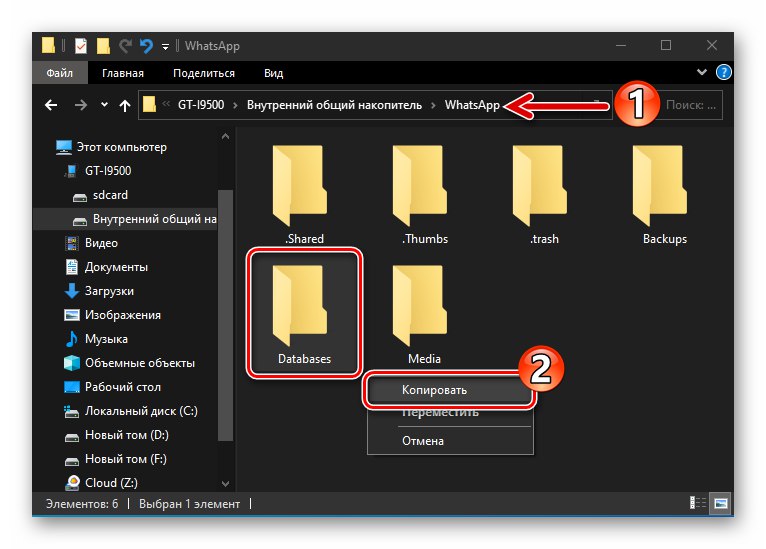
Task: Switch to details view in status bar
Action: click(x=698, y=503)
